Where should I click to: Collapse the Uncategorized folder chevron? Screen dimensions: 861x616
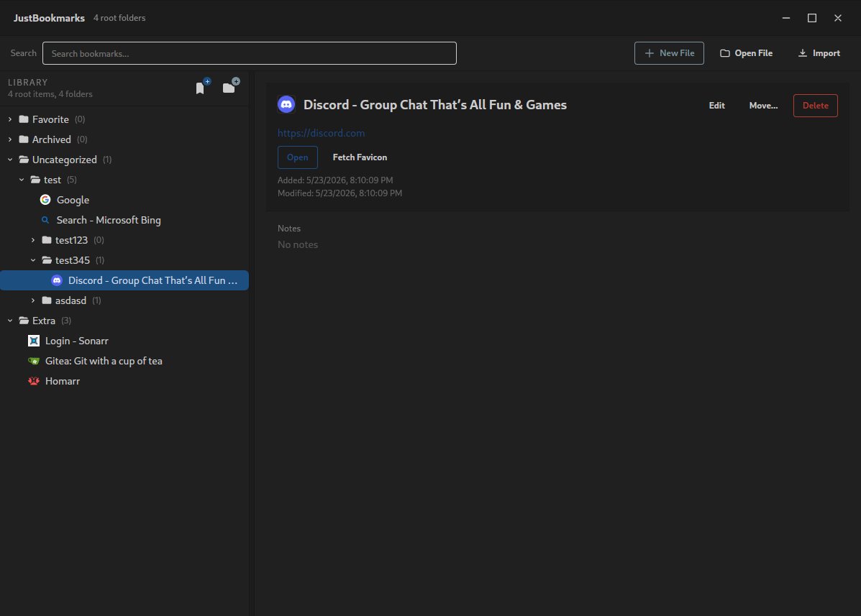tap(10, 160)
